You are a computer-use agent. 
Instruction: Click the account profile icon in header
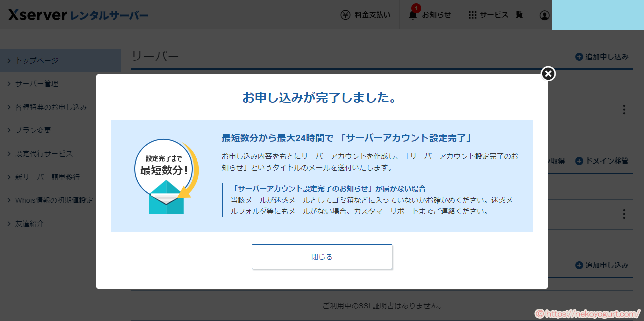(544, 15)
